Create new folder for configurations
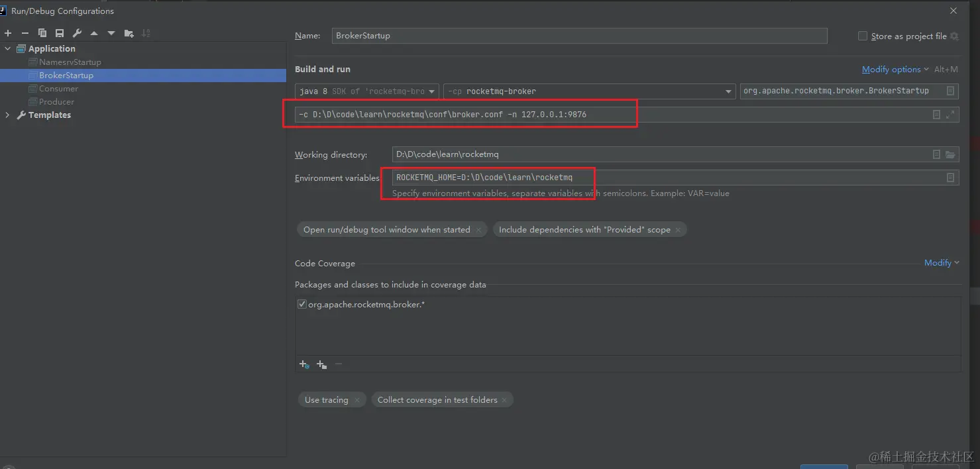Screen dimensions: 980x469 [x=129, y=33]
